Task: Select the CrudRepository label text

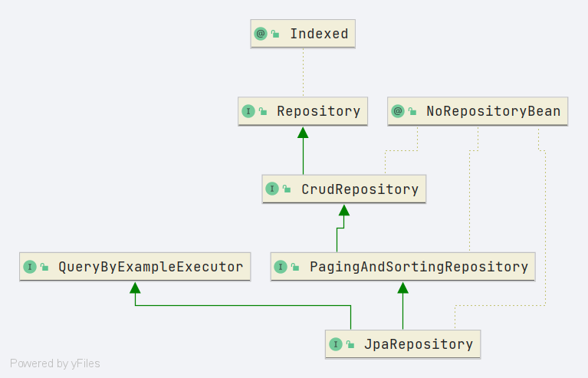Action: (360, 189)
